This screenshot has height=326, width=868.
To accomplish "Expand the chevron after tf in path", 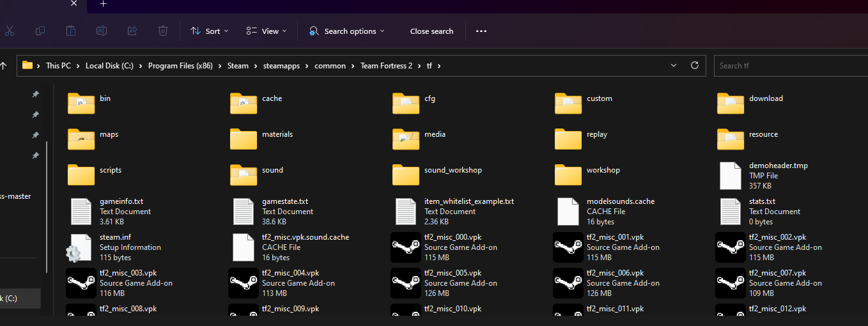I will 439,66.
